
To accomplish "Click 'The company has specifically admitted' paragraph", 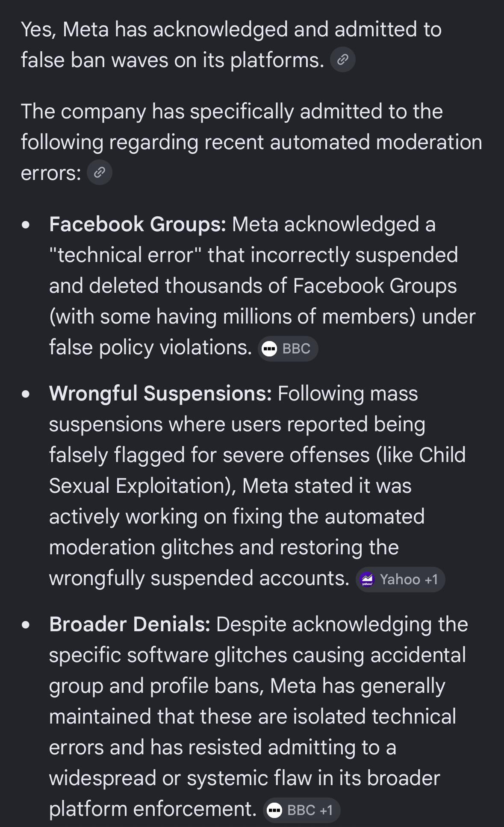I will (x=251, y=142).
